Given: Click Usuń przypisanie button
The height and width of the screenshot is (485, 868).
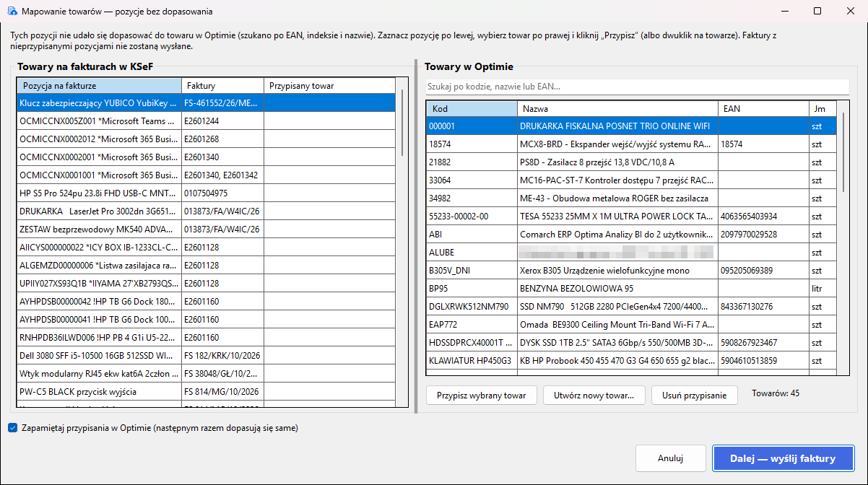Looking at the screenshot, I should (x=695, y=395).
